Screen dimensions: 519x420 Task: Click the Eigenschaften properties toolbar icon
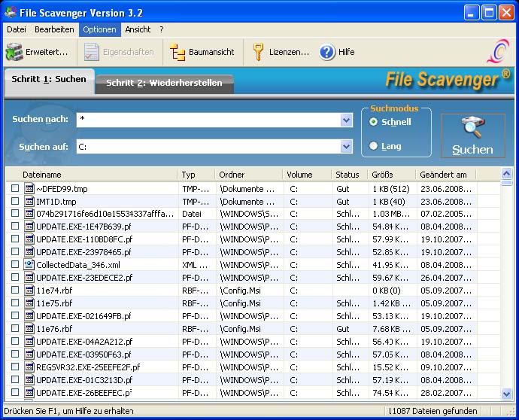(x=91, y=52)
